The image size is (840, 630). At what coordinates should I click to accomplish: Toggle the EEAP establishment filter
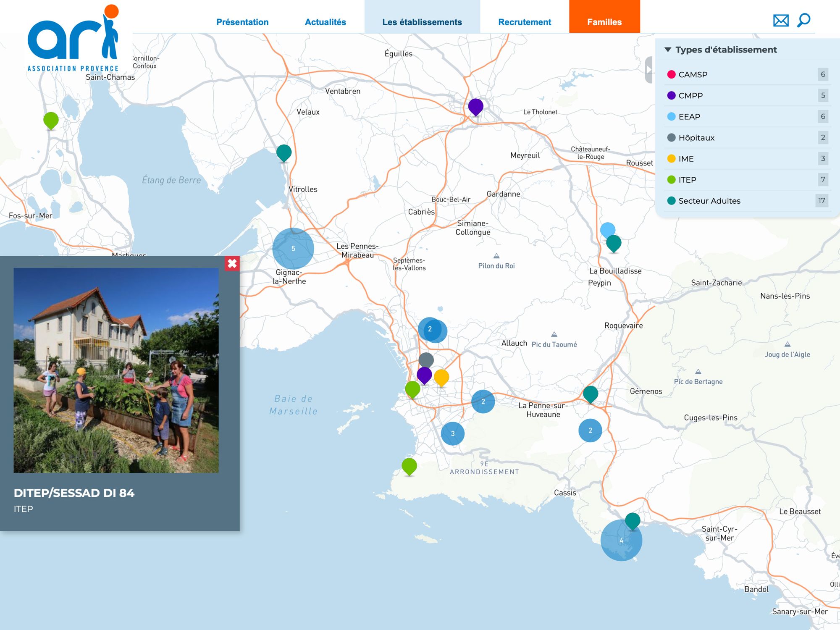[689, 116]
